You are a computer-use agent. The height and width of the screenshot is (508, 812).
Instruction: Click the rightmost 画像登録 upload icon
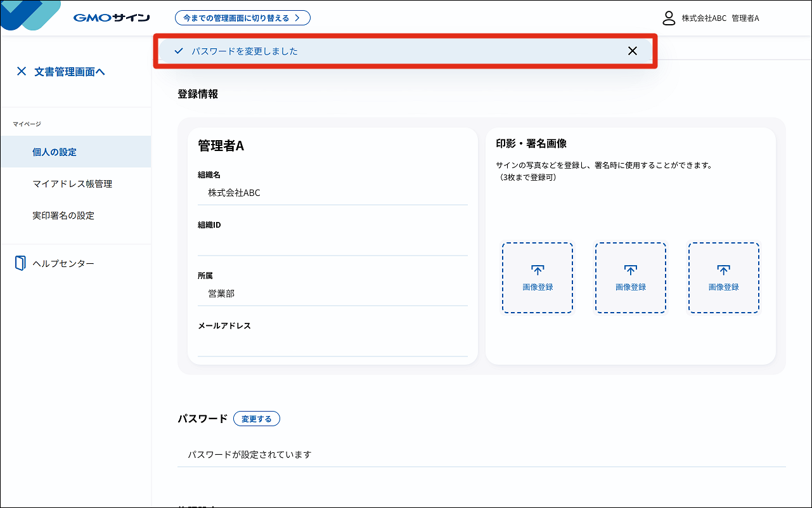[723, 270]
